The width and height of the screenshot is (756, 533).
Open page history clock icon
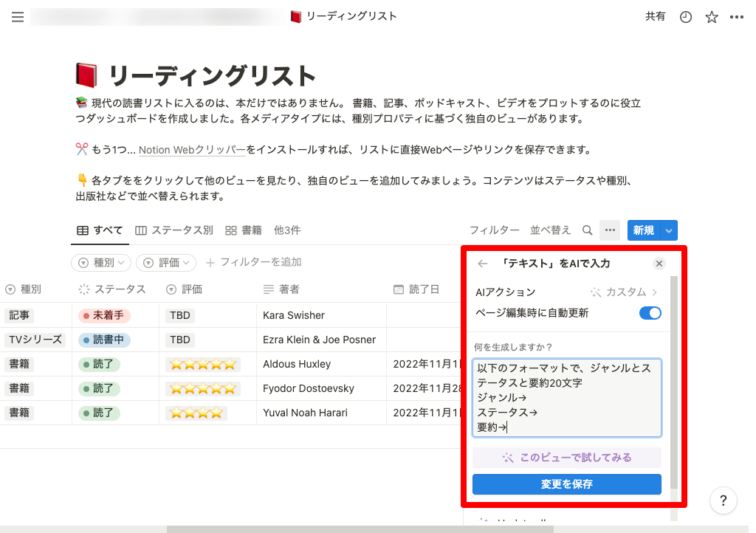tap(686, 17)
